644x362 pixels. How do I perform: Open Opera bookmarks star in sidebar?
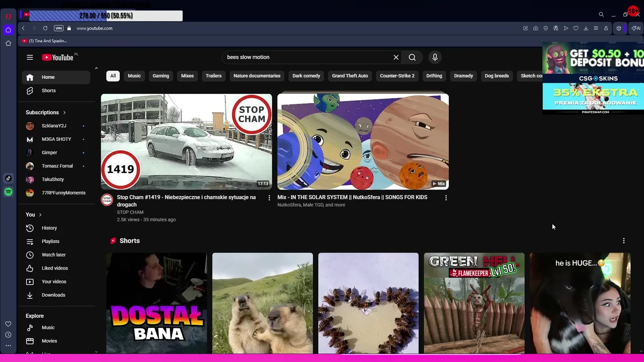(x=8, y=43)
